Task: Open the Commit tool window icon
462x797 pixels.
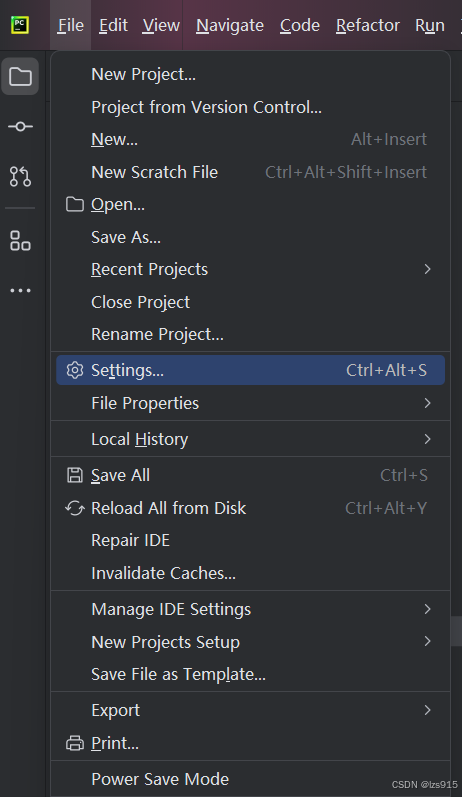Action: coord(20,126)
